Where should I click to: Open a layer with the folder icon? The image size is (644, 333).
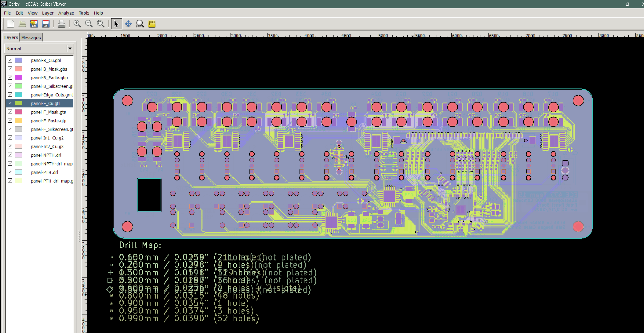(x=22, y=24)
